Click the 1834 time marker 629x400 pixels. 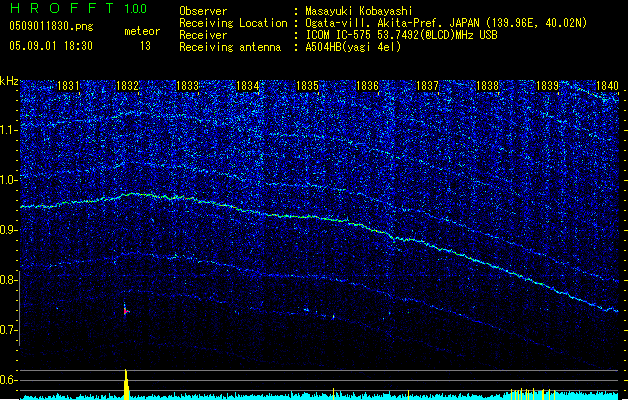click(248, 86)
